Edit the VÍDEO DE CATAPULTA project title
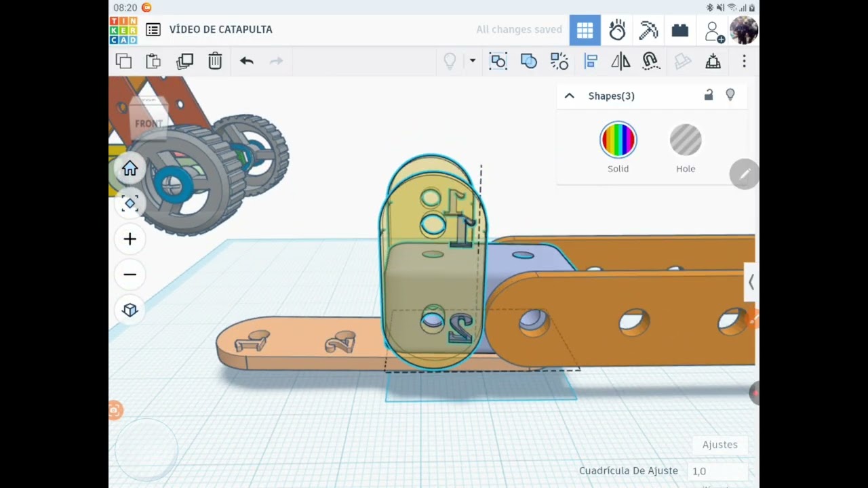 (221, 30)
